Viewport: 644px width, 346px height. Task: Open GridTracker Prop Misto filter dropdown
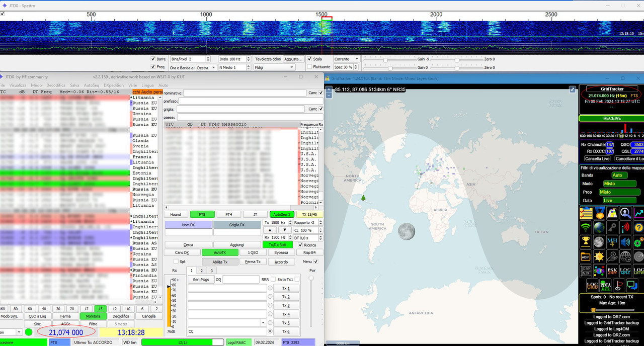coord(619,192)
